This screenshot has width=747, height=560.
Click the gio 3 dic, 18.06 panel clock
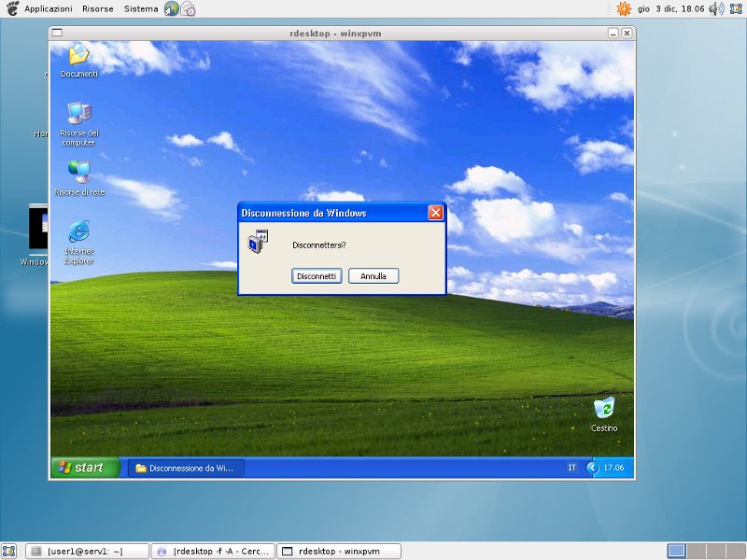pyautogui.click(x=670, y=8)
